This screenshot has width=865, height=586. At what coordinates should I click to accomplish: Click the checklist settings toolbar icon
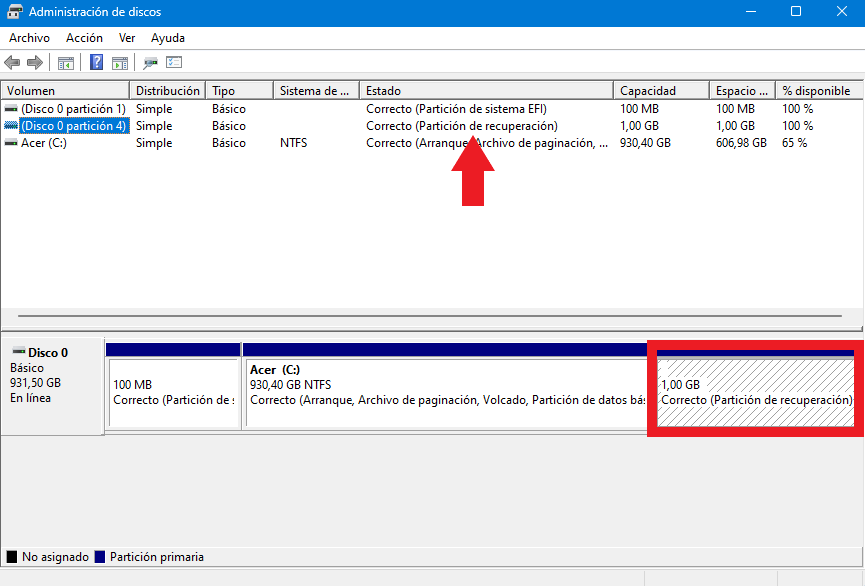(x=174, y=62)
